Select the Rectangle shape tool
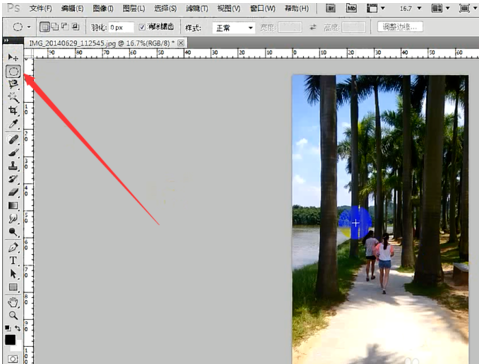479x364 pixels. [13, 287]
